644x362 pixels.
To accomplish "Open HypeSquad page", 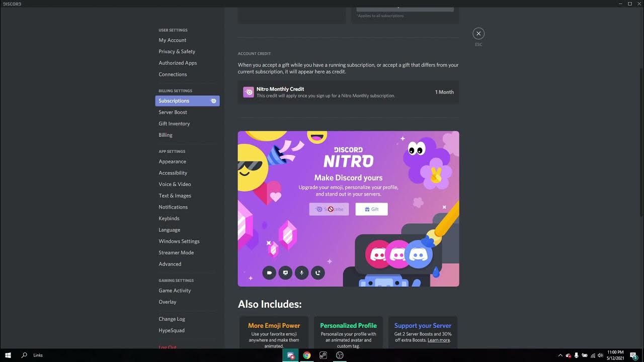I will pos(172,330).
